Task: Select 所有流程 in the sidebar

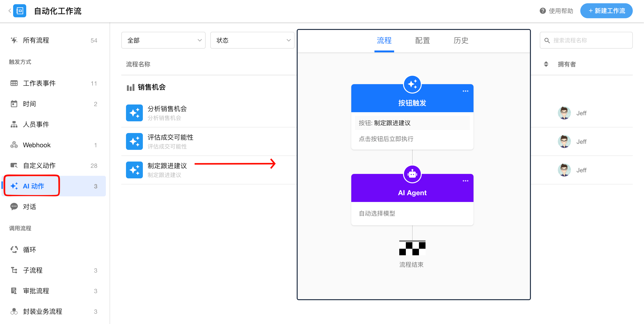Action: [x=36, y=40]
